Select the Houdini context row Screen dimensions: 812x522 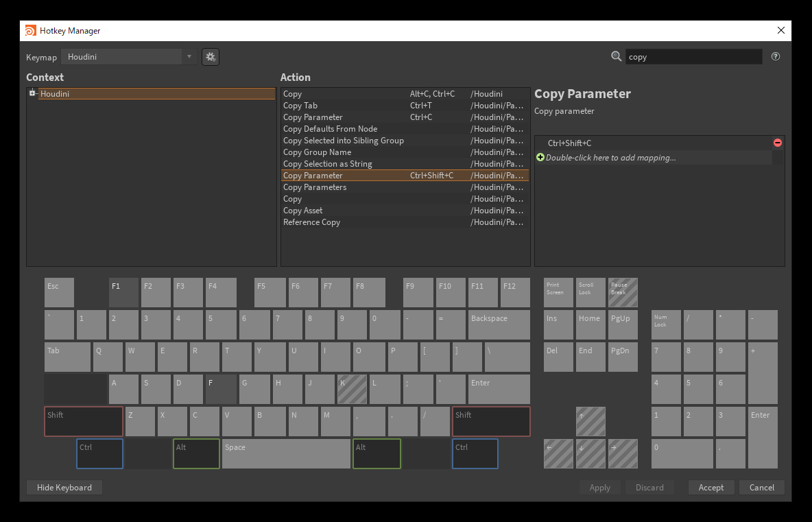(156, 94)
